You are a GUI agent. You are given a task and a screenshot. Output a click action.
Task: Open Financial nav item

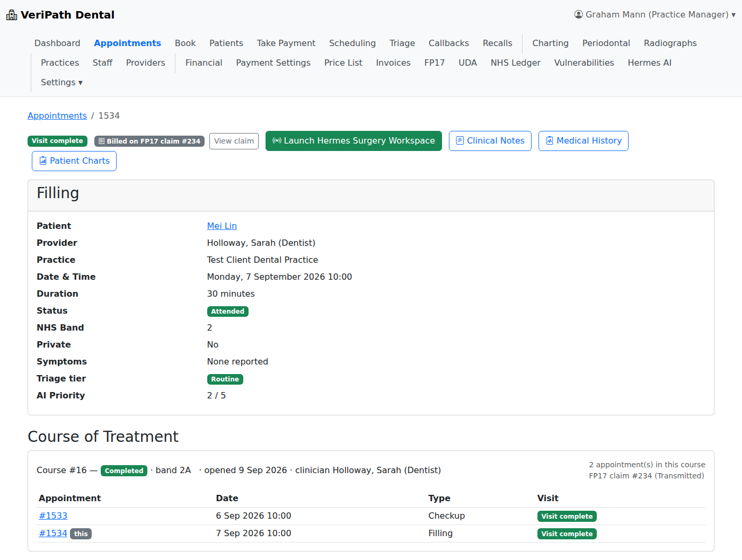pyautogui.click(x=204, y=63)
